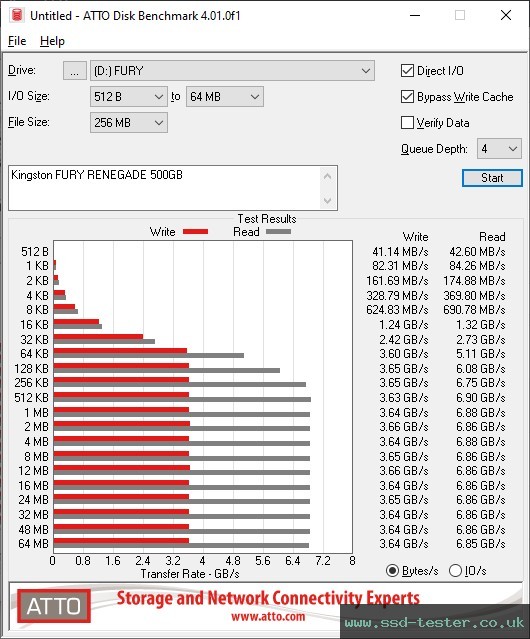Click the ATTO logo in the banner

(54, 606)
